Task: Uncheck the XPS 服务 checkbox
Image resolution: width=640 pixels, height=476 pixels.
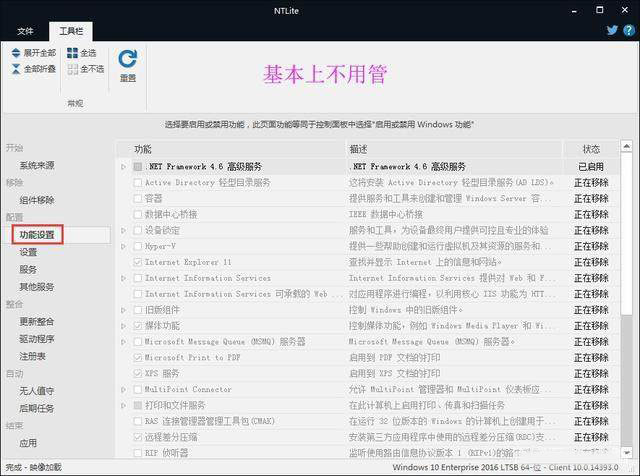Action: (138, 374)
